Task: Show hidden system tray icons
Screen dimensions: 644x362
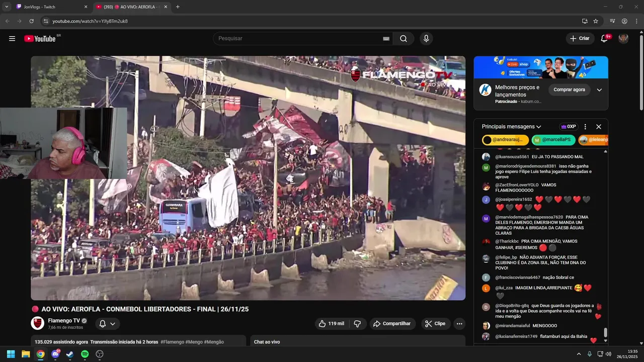Action: [579, 354]
